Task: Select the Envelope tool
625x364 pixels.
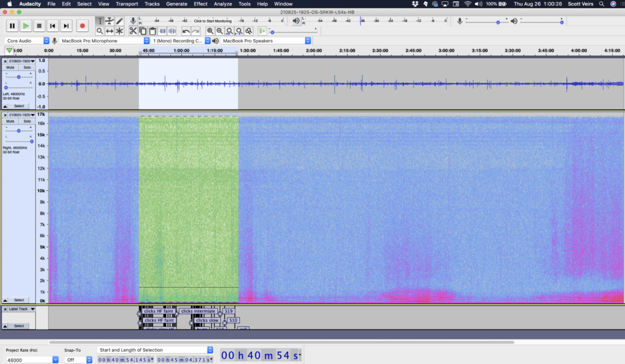Action: pos(110,21)
